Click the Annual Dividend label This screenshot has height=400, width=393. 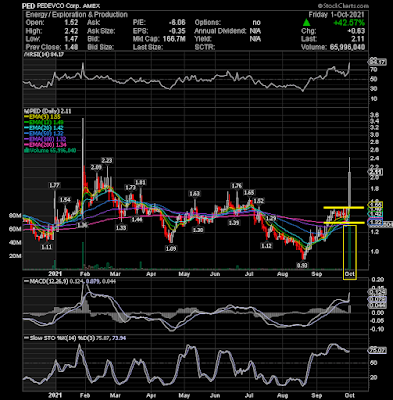pos(221,31)
